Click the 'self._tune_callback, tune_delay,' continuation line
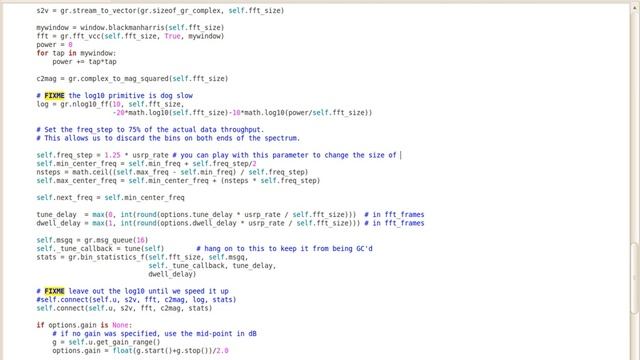This screenshot has height=360, width=640. click(212, 266)
